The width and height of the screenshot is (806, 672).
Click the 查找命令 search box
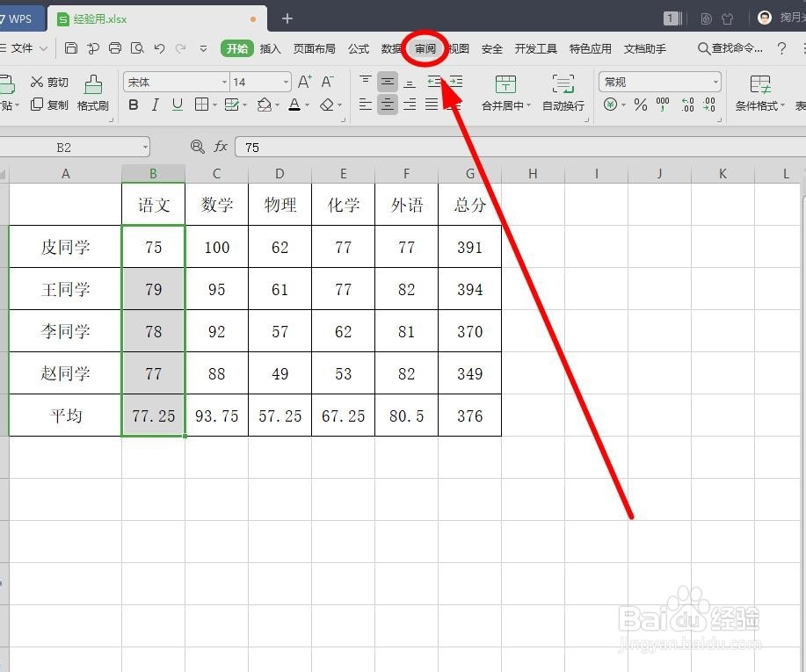point(730,48)
